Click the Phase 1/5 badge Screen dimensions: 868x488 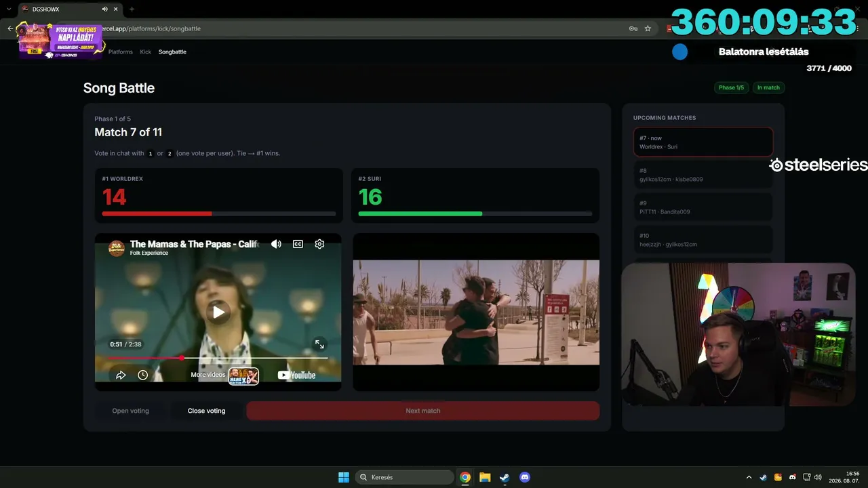tap(731, 87)
